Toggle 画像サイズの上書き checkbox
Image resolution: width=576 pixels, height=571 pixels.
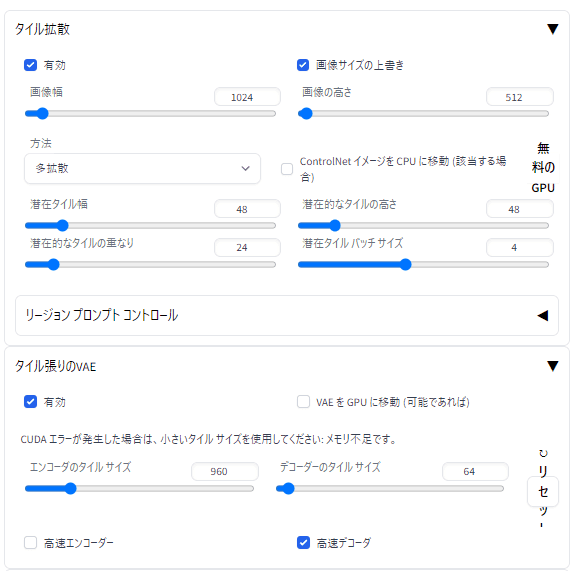click(x=303, y=65)
